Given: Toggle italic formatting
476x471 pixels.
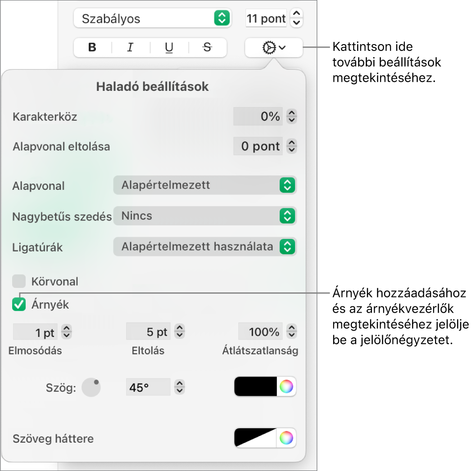Looking at the screenshot, I should click(130, 48).
